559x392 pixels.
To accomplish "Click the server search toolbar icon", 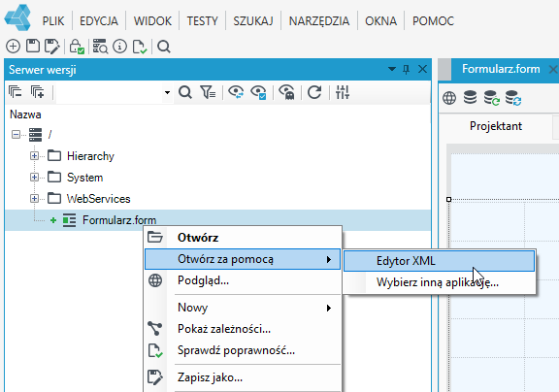I will coord(100,47).
